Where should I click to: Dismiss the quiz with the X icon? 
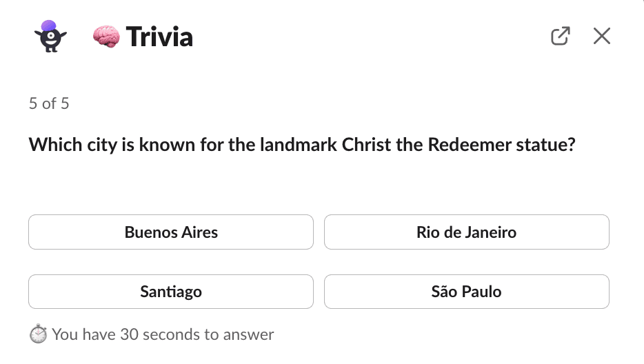coord(602,36)
